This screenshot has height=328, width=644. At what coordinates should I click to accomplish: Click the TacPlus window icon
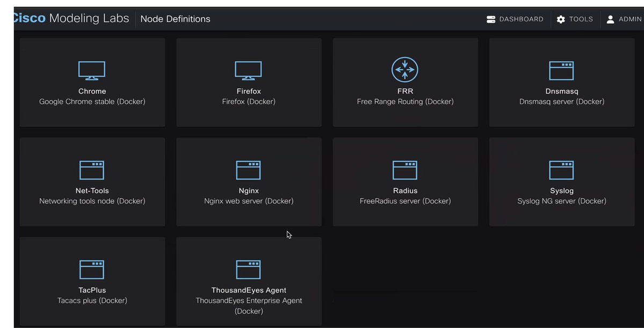click(92, 269)
